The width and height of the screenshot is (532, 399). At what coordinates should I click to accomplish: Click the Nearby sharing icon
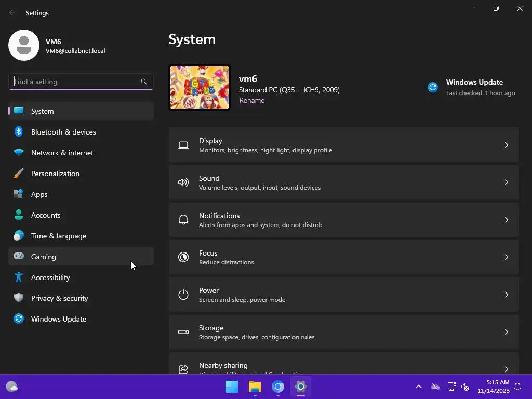(x=183, y=369)
